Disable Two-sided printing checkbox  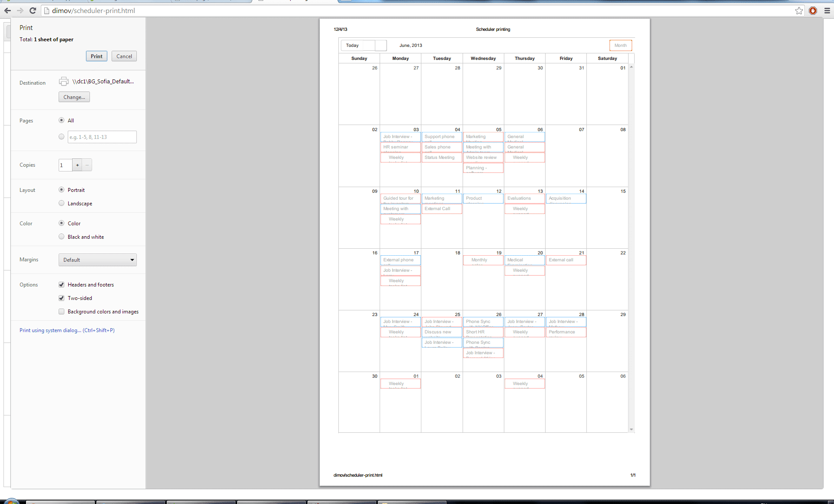click(61, 298)
